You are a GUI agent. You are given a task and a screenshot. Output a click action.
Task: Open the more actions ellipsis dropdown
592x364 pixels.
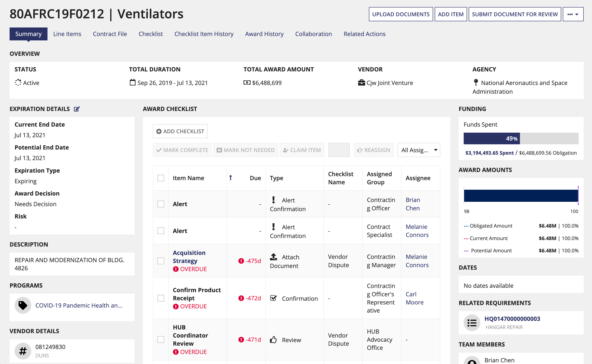point(573,14)
